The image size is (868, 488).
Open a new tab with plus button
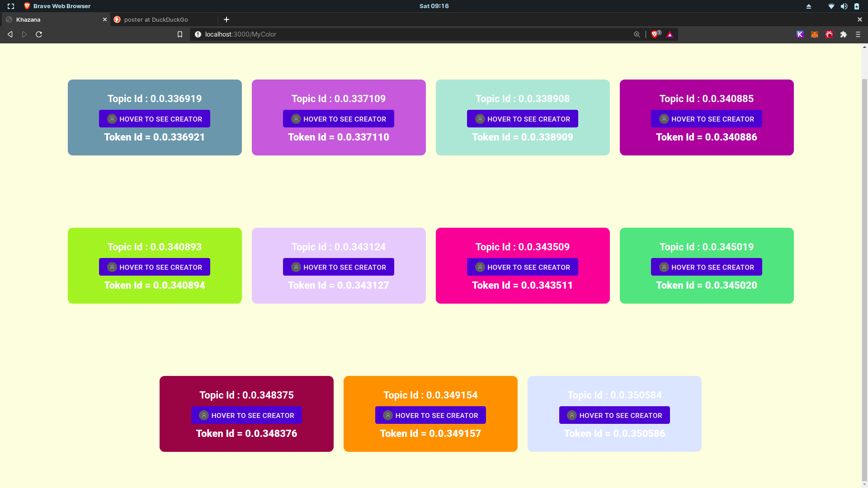tap(226, 19)
